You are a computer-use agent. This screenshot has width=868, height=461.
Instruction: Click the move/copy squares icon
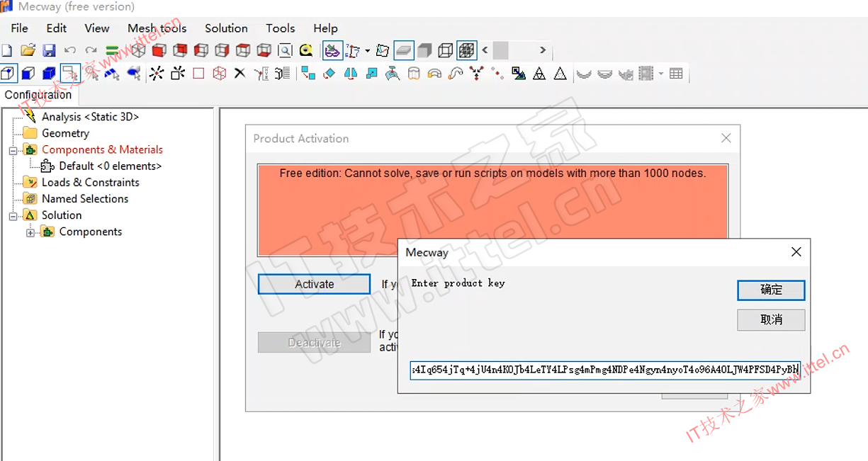[308, 73]
